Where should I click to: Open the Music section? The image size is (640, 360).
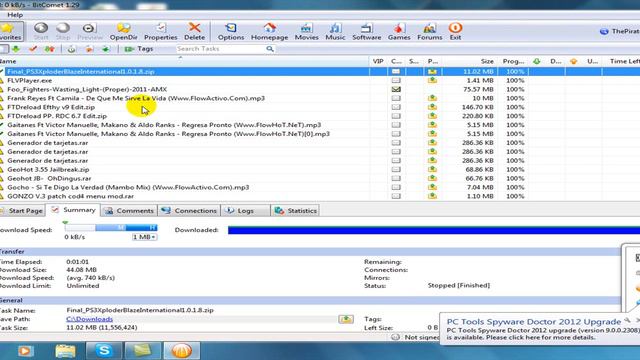tap(335, 31)
